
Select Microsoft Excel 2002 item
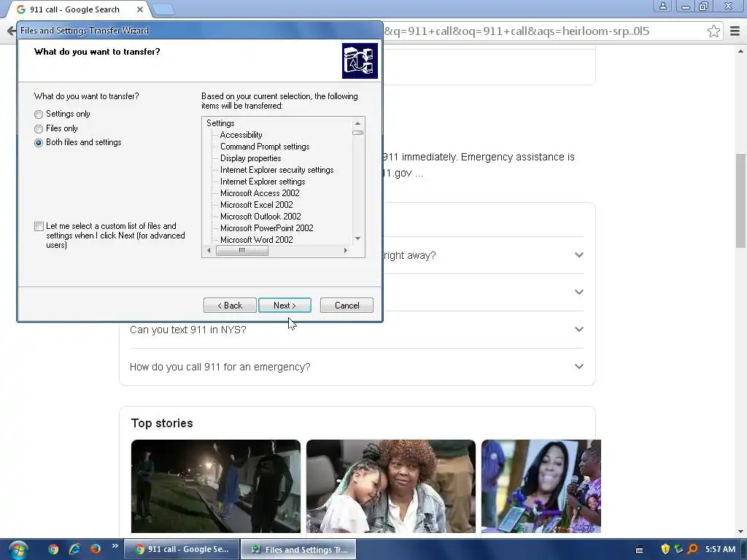coord(256,205)
